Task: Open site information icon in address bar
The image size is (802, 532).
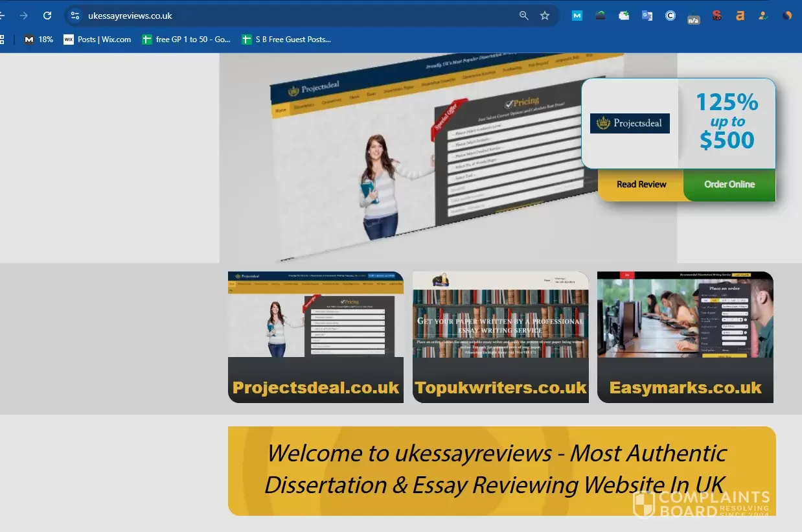Action: click(x=75, y=16)
